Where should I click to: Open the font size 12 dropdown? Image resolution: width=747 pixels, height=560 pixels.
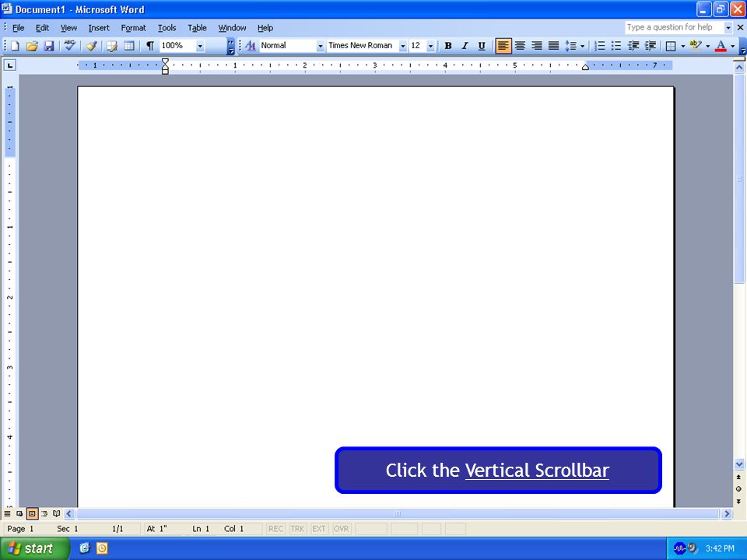[x=430, y=46]
